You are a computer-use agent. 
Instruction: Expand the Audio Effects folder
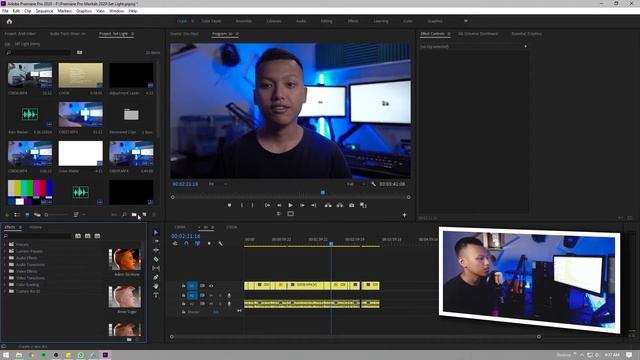(x=5, y=258)
